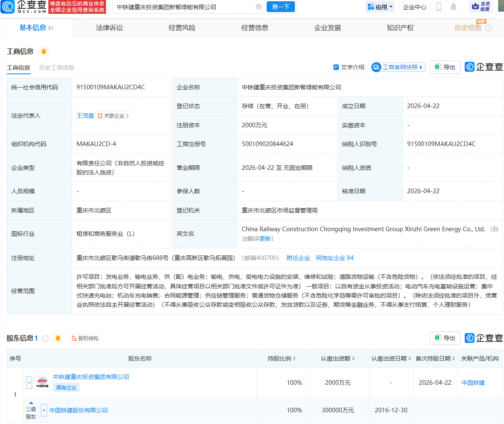The image size is (504, 424).
Task: Click the info icon beside 历史信息
Action: 489,28
